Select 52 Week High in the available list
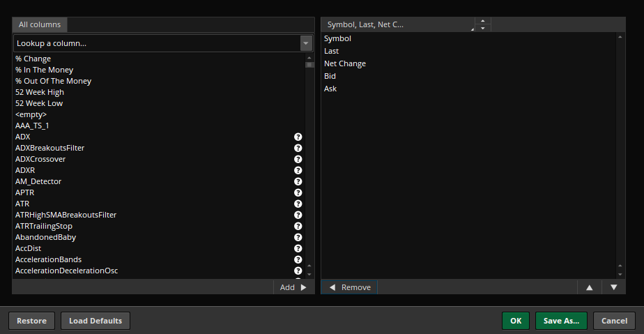 point(40,92)
